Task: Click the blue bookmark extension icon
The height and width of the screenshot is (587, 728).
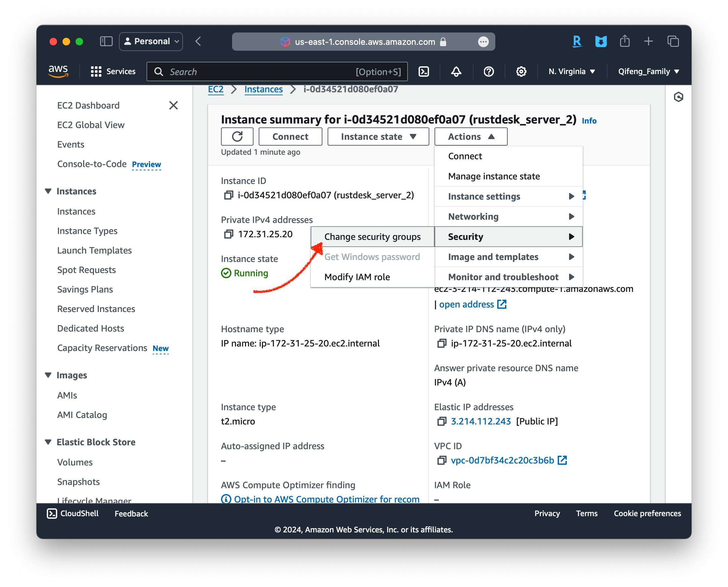Action: pyautogui.click(x=601, y=42)
